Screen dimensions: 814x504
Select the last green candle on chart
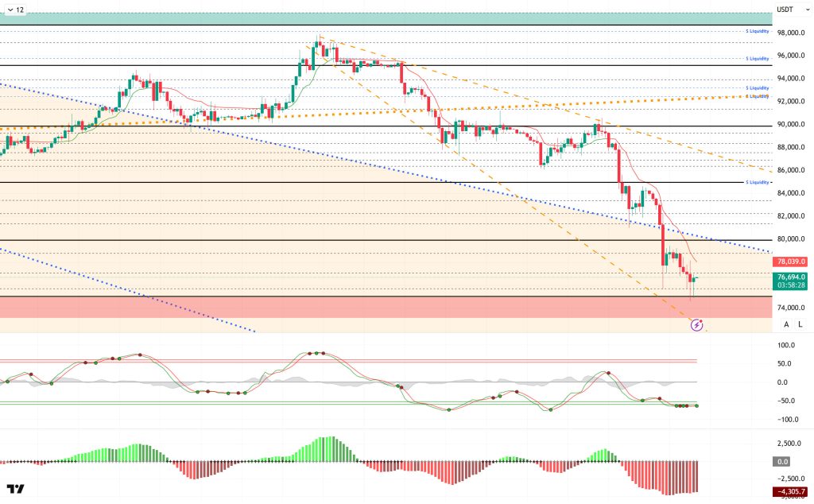pyautogui.click(x=696, y=278)
